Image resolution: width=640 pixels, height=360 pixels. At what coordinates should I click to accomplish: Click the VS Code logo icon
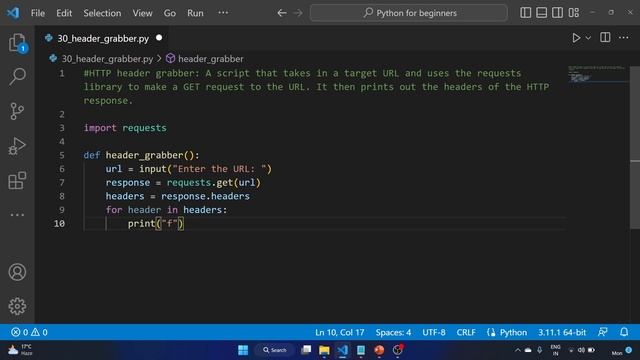13,13
